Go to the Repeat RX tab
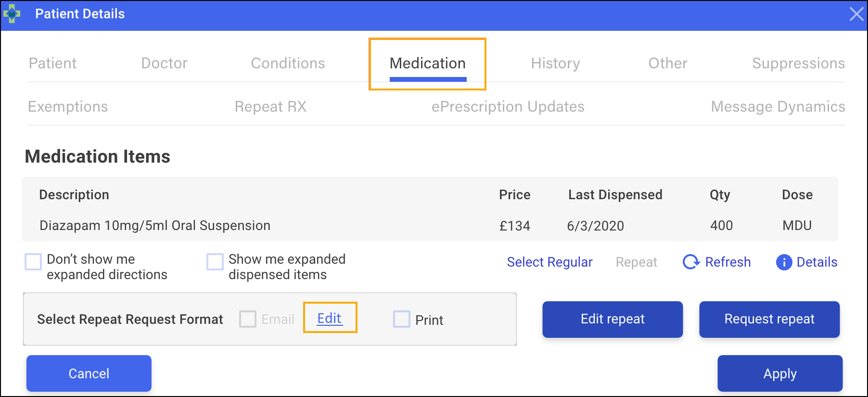868x397 pixels. [270, 106]
